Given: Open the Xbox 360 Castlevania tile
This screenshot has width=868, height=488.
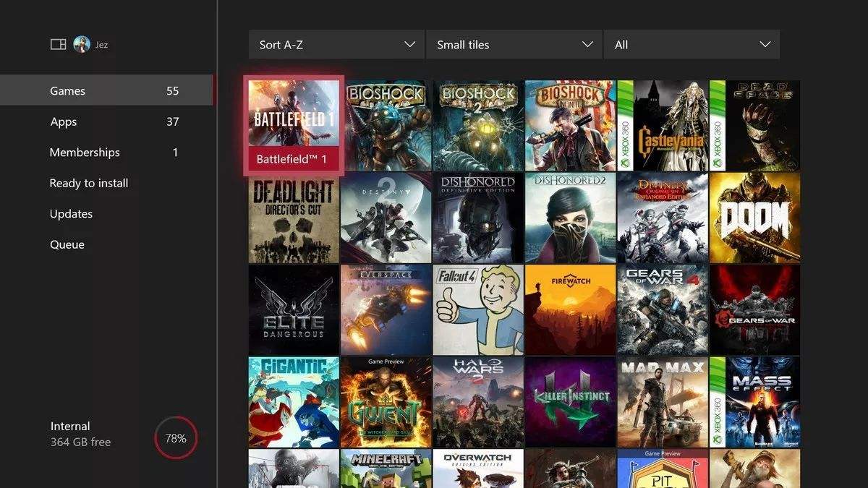Looking at the screenshot, I should click(663, 125).
